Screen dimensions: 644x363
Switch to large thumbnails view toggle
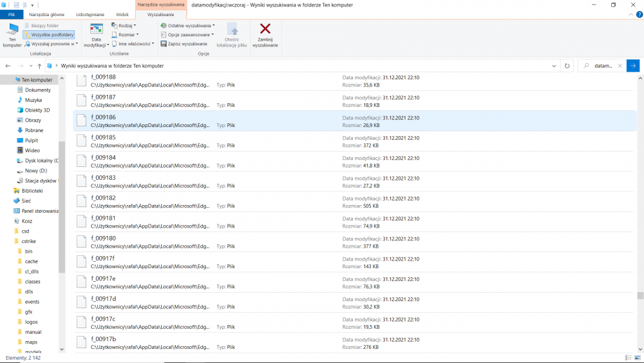tap(638, 358)
